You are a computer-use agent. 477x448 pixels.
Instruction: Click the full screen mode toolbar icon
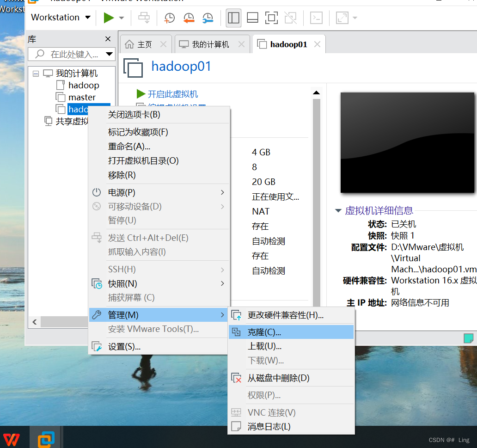point(271,18)
